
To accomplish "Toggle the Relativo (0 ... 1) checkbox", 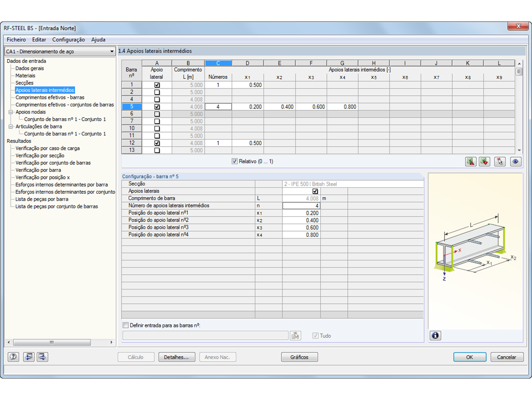I will [x=234, y=162].
